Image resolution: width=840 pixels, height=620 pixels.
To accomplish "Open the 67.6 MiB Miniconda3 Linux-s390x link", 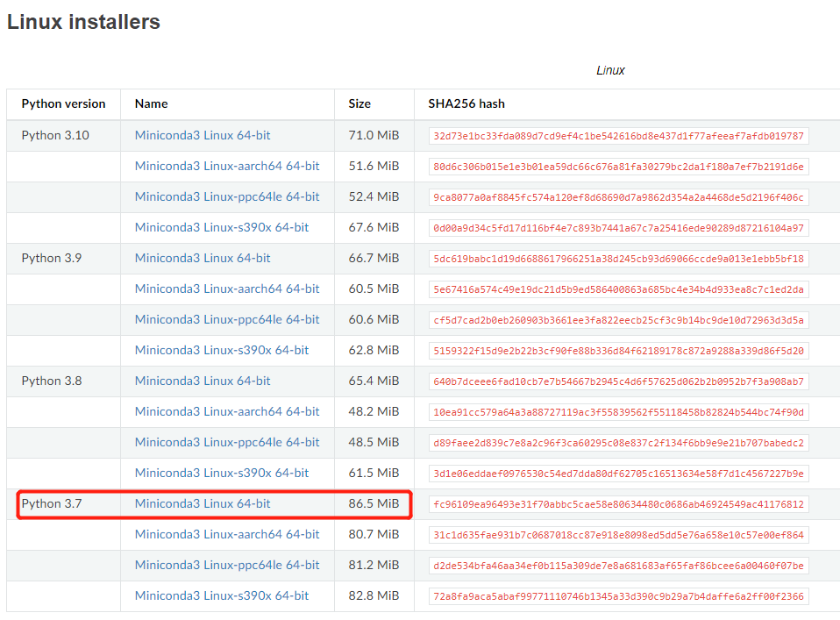I will [x=222, y=228].
